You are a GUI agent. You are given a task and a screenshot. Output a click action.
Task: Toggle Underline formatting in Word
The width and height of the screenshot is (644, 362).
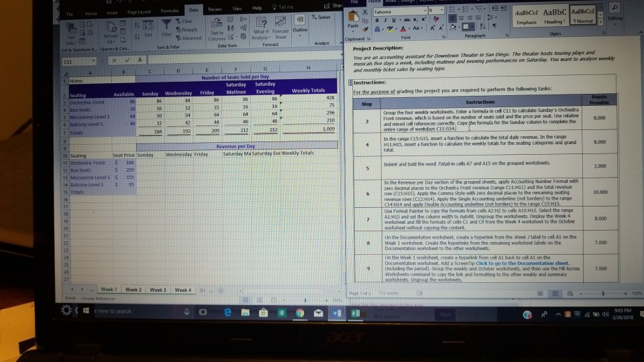pos(394,20)
